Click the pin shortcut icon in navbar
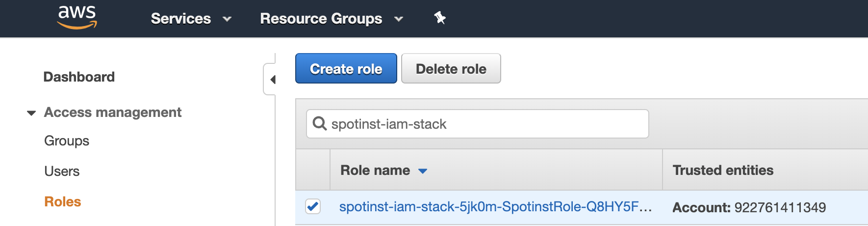Viewport: 868px width, 226px height. click(440, 18)
